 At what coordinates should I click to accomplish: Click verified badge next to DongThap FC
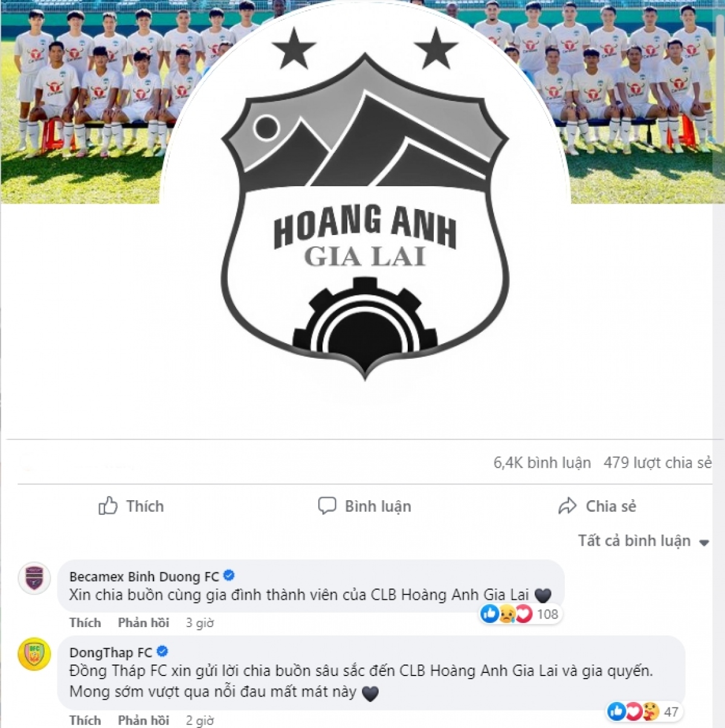click(x=162, y=651)
